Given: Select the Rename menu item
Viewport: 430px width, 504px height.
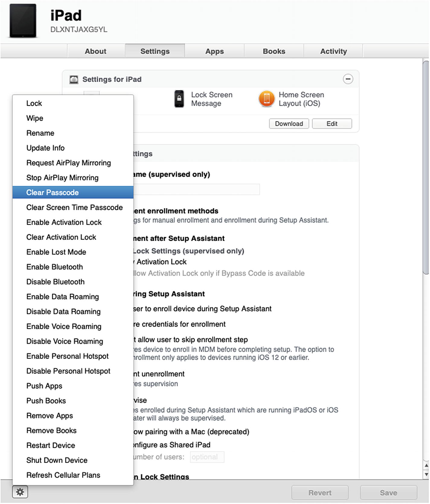Looking at the screenshot, I should tap(73, 133).
